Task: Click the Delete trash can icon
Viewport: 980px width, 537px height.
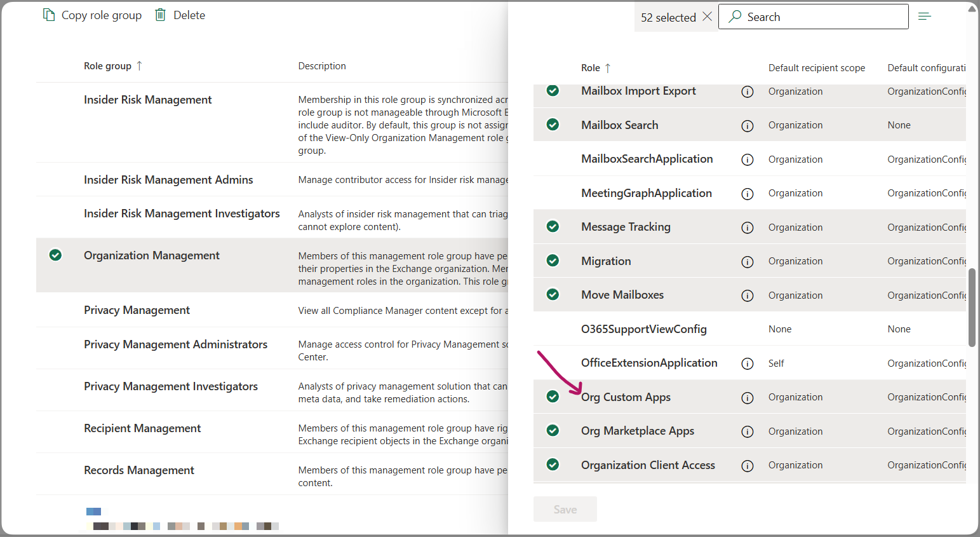Action: coord(161,15)
